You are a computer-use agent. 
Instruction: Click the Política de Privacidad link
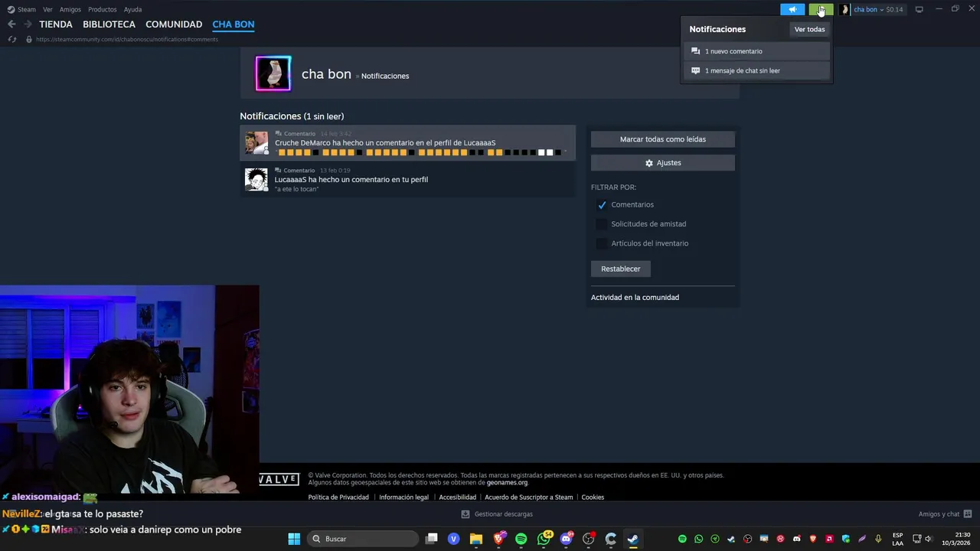338,497
